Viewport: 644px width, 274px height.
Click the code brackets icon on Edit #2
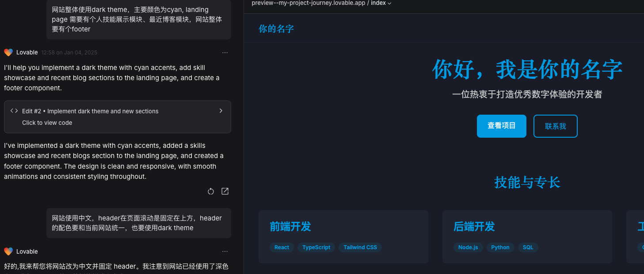14,111
